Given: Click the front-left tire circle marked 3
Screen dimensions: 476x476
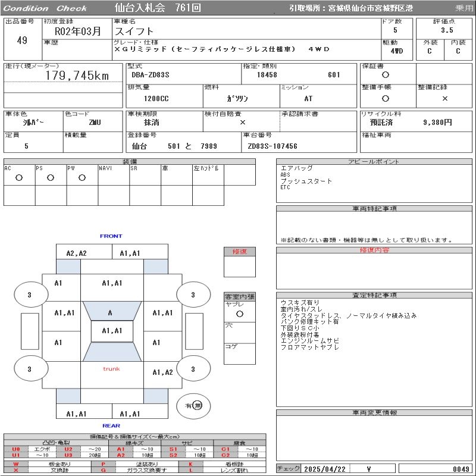Looking at the screenshot, I should (29, 295).
